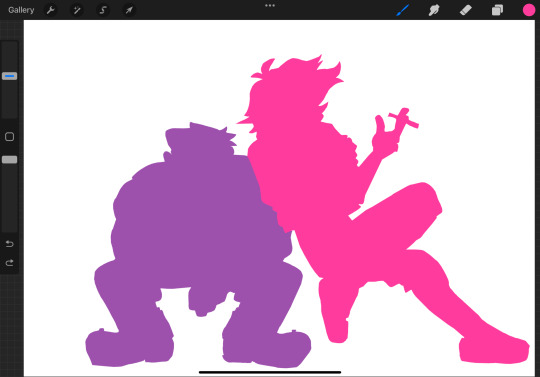Tap the iPad home indicator bar
540x377 pixels.
[270, 372]
